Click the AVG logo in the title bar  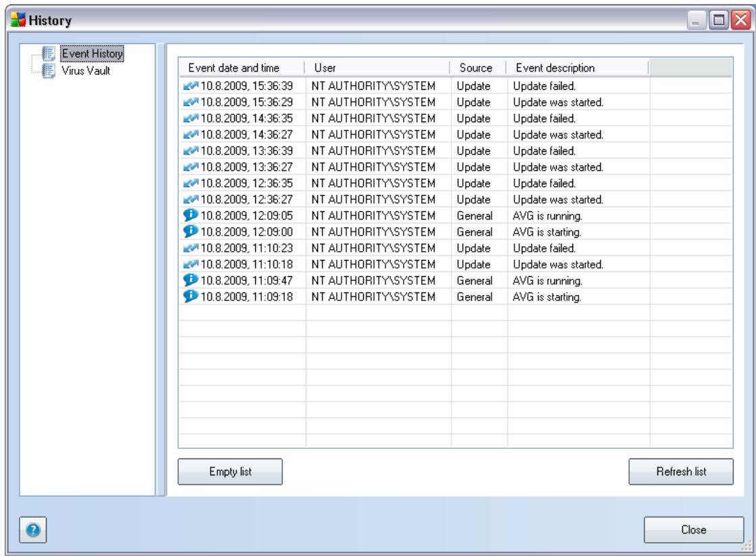18,20
